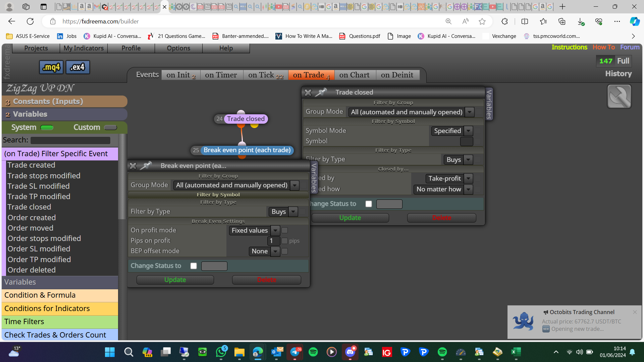
Task: Open BEP offset mode None dropdown
Action: [x=264, y=251]
